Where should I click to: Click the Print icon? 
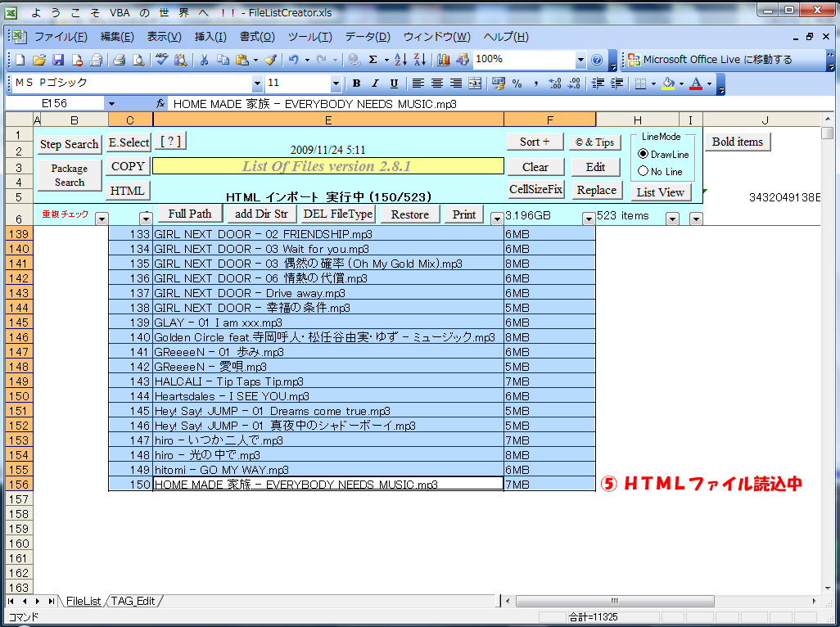pos(119,60)
